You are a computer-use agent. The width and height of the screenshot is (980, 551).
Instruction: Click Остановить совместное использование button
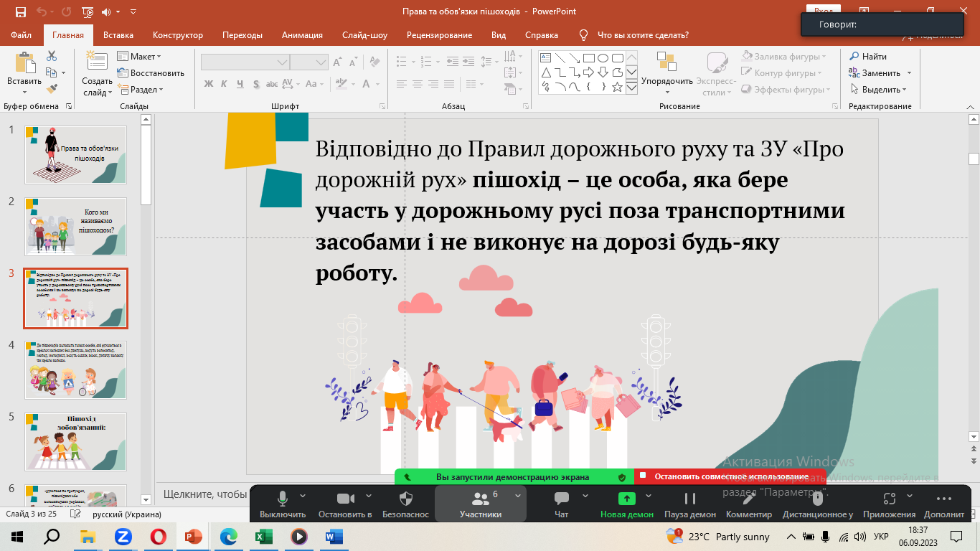(x=730, y=476)
